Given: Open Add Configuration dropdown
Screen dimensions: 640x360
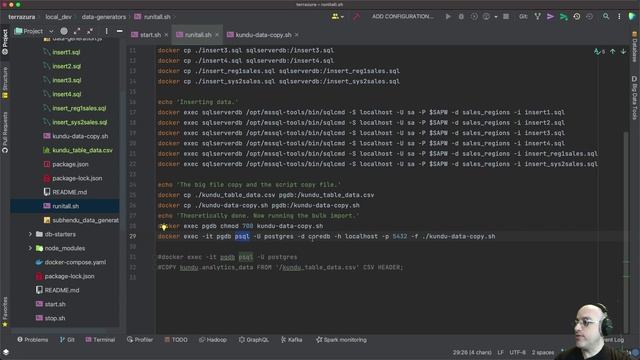Looking at the screenshot, I should (x=402, y=17).
